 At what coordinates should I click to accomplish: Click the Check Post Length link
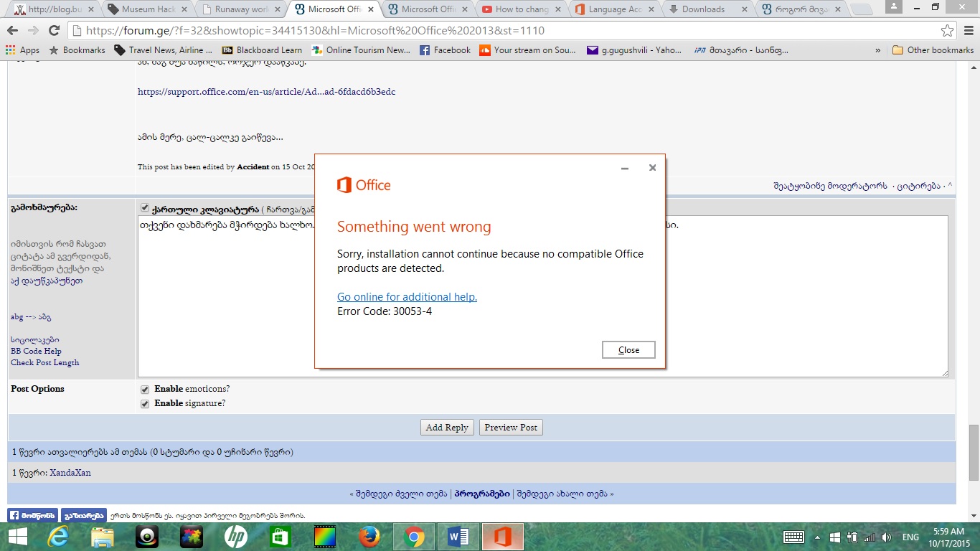point(45,363)
